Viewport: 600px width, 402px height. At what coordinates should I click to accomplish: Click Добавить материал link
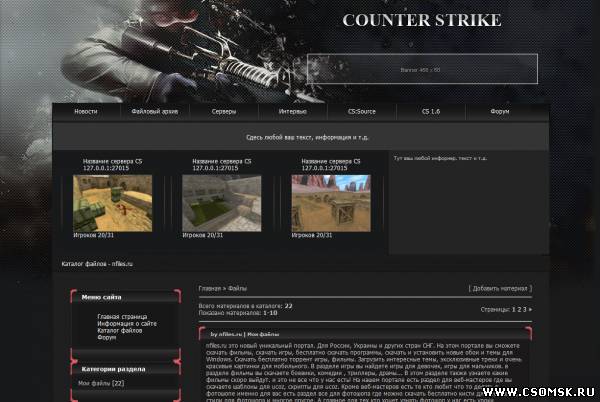click(500, 288)
